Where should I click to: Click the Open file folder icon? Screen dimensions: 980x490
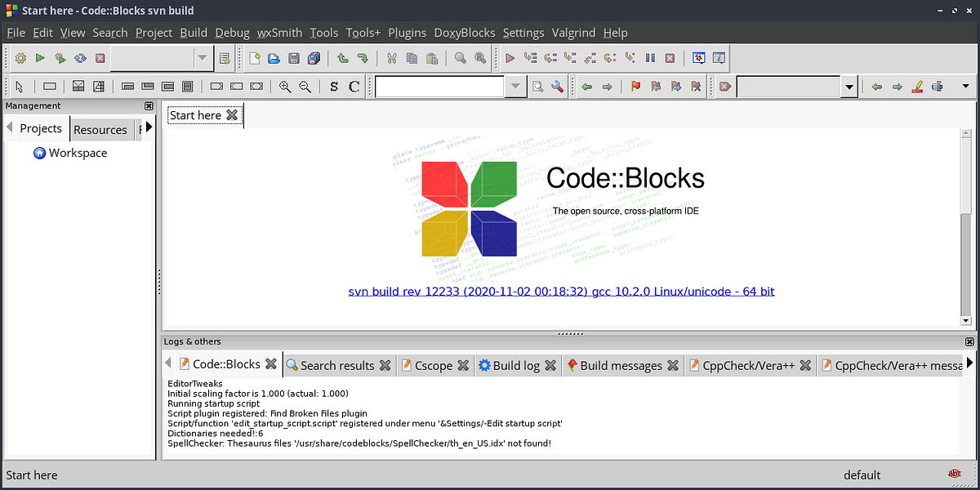click(274, 58)
